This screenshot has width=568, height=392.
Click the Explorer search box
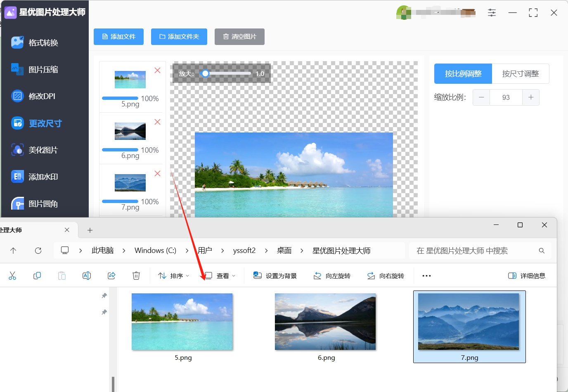point(480,250)
